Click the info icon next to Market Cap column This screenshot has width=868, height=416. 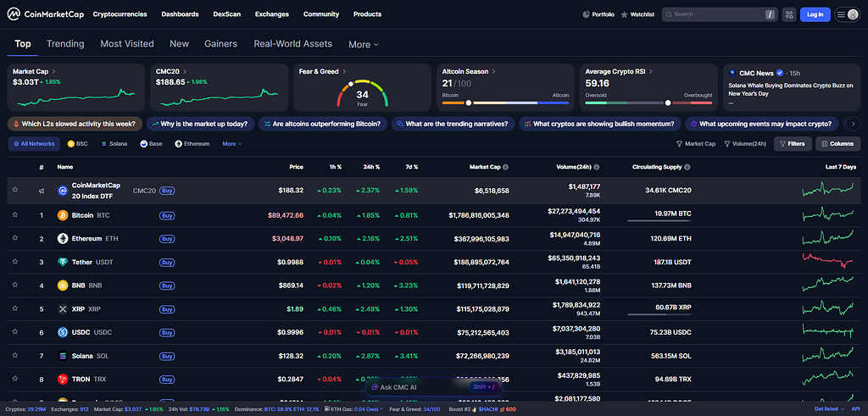(x=506, y=167)
